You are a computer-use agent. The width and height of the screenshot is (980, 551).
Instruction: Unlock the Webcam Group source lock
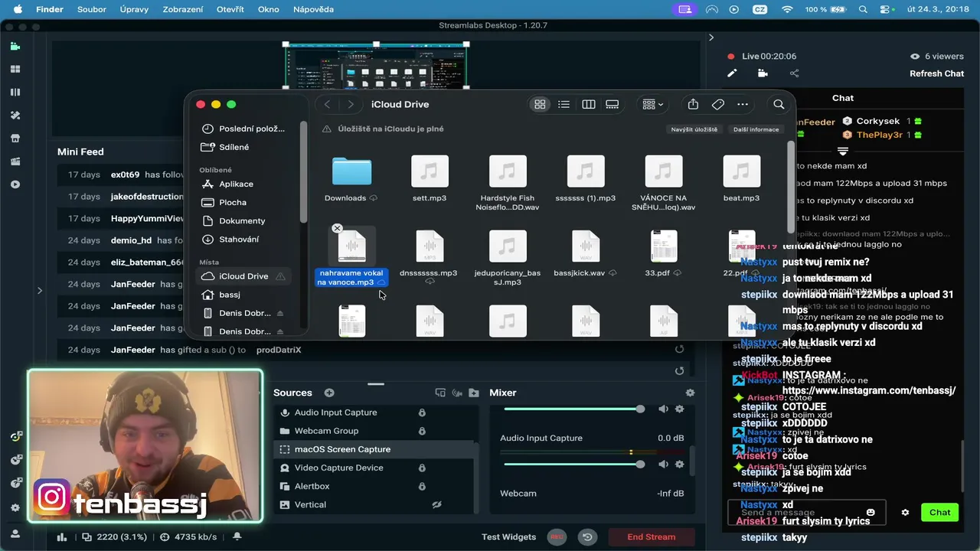coord(422,431)
